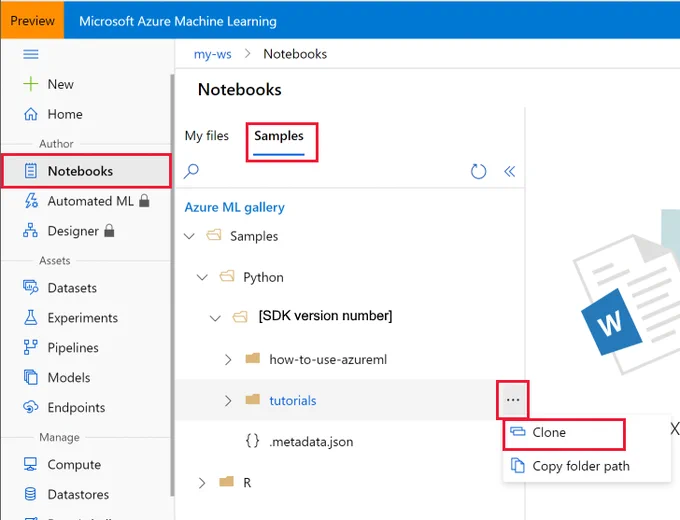Click the how-to-use-azureml folder icon
The height and width of the screenshot is (520, 680).
252,359
